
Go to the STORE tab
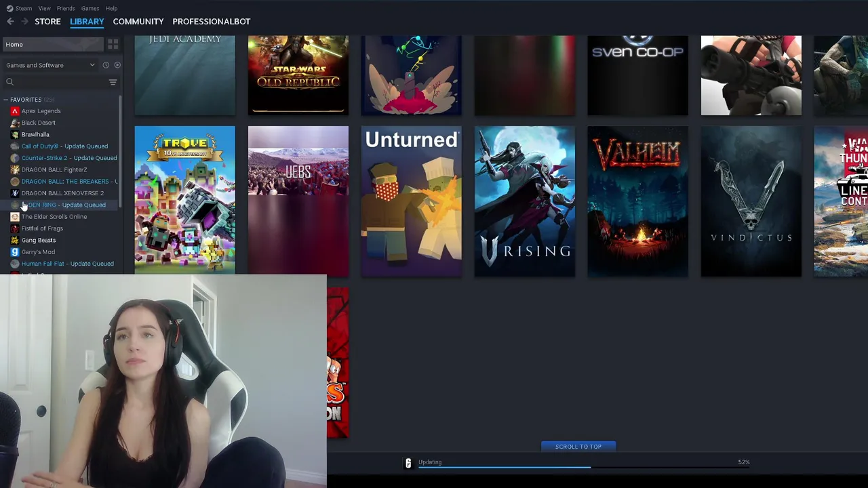point(47,22)
